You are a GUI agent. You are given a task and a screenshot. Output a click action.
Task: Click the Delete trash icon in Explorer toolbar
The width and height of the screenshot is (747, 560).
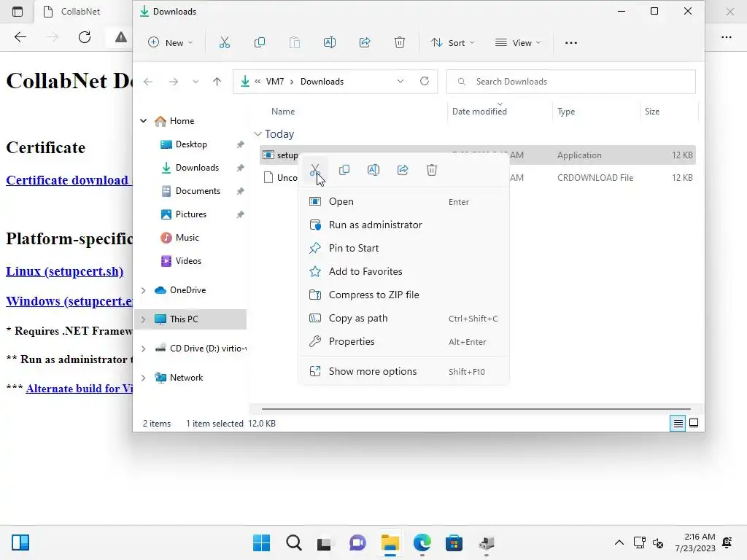(x=400, y=43)
